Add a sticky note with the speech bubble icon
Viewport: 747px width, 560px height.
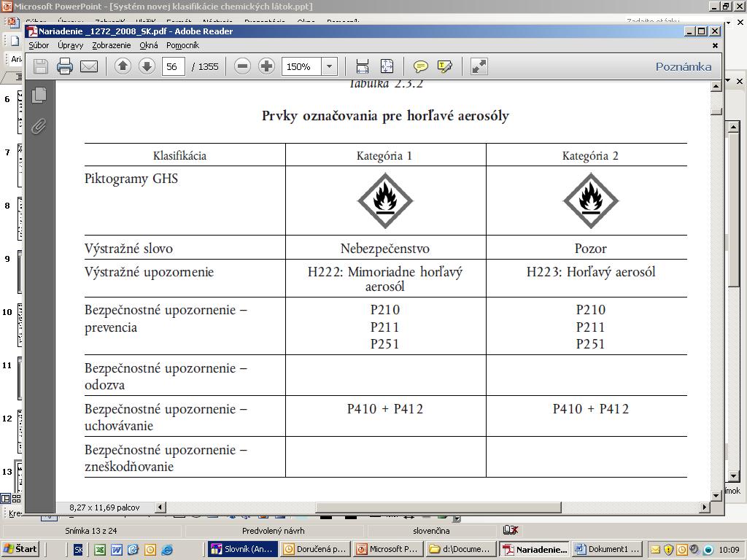tap(420, 66)
